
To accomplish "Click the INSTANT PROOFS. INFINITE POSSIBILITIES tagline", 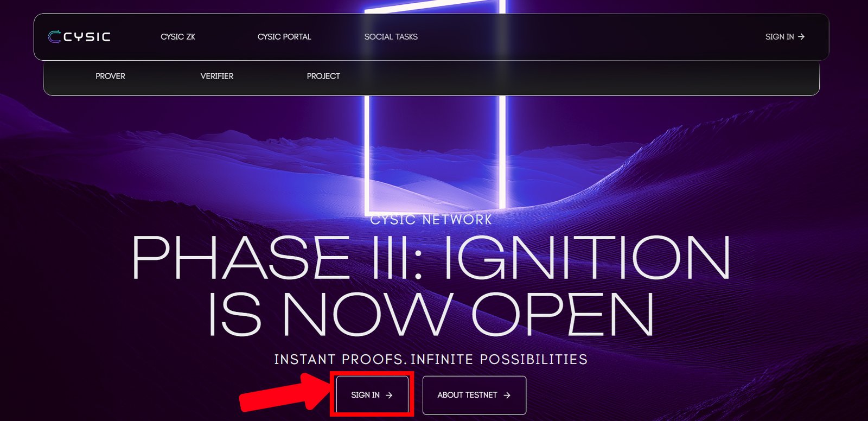I will (431, 359).
